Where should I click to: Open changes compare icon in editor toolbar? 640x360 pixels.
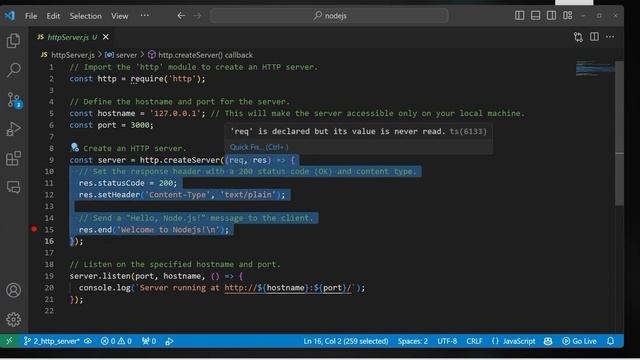(x=578, y=37)
